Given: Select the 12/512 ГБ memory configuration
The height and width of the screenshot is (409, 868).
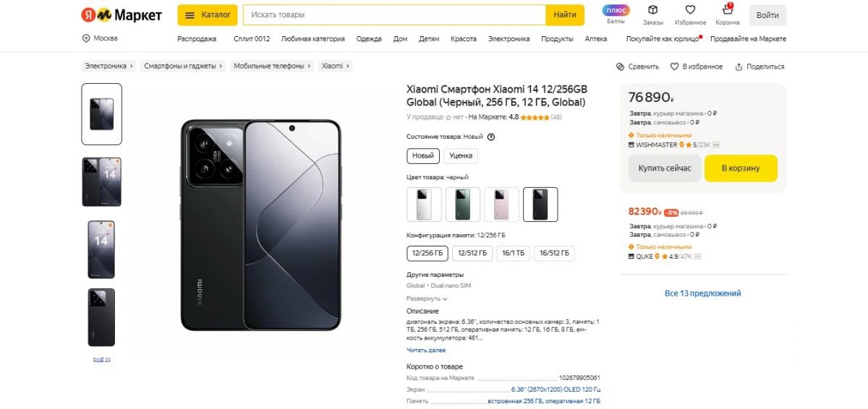Looking at the screenshot, I should (472, 253).
